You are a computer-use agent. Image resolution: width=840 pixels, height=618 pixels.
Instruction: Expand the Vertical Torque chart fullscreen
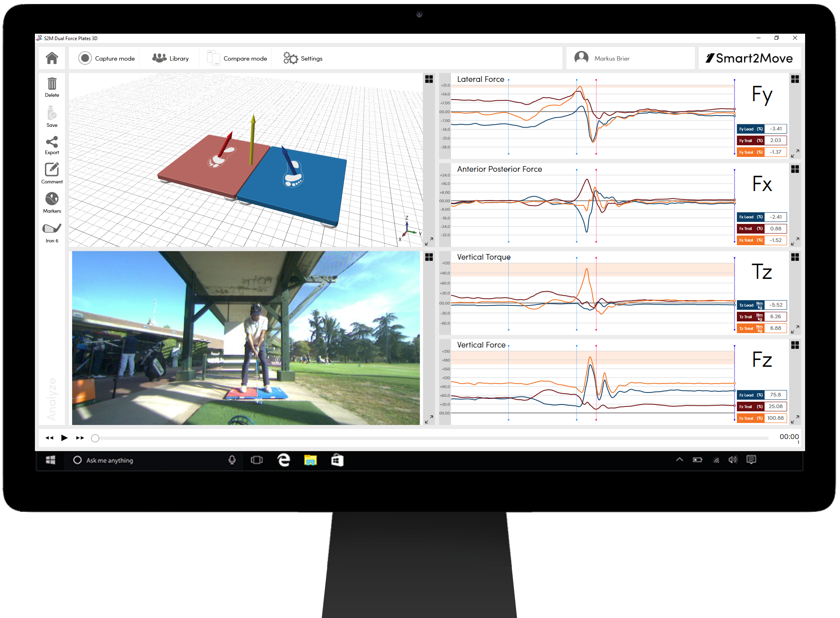coord(795,329)
